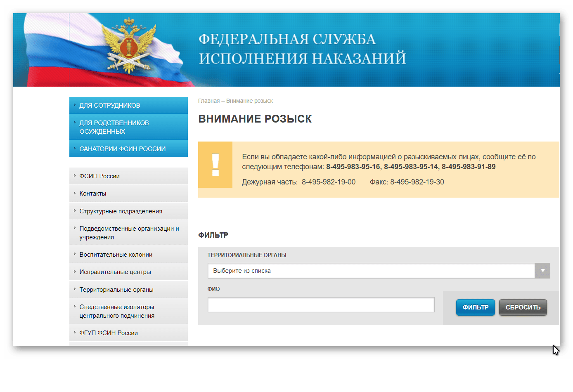Open Подведомственные организации и учреждения
This screenshot has width=573, height=392.
(x=128, y=233)
